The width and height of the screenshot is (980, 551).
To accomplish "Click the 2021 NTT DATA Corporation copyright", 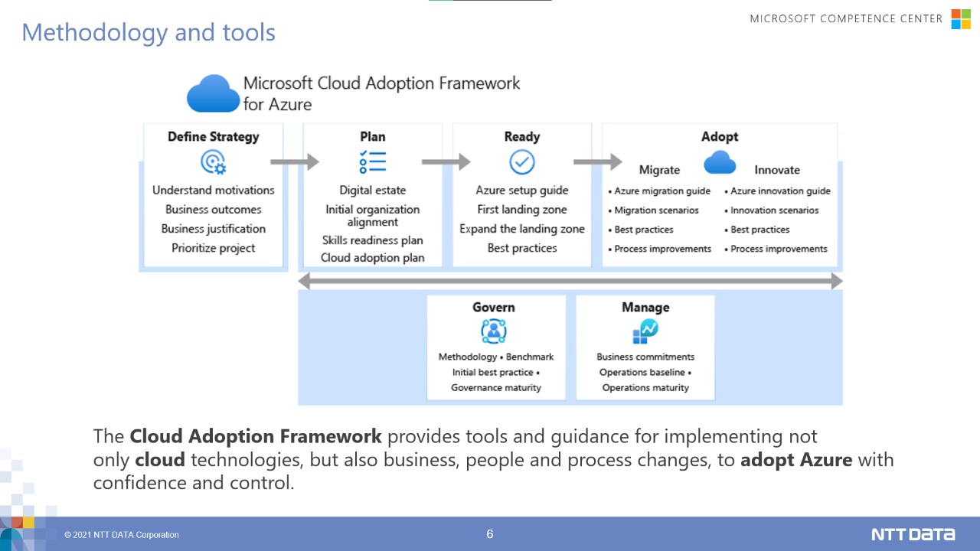I will click(122, 535).
